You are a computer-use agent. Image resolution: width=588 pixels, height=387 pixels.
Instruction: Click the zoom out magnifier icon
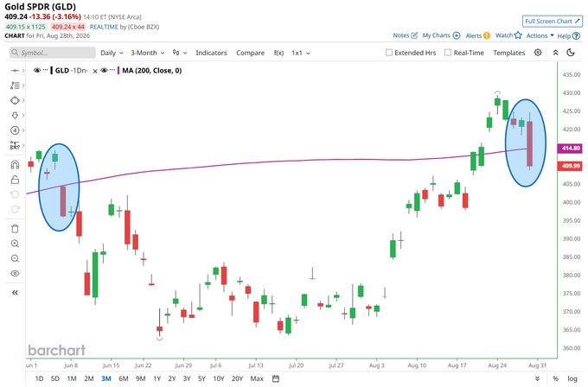coord(15,258)
